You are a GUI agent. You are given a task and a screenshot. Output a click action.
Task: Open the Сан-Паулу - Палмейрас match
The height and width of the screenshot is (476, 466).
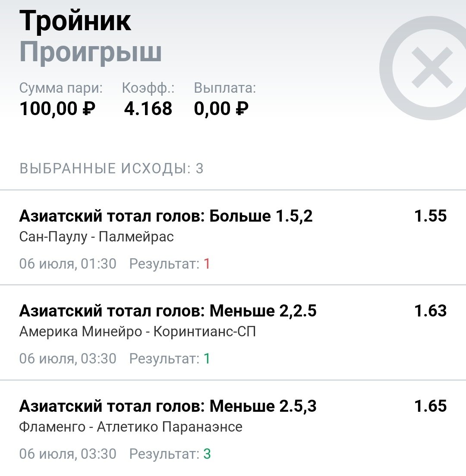point(97,237)
